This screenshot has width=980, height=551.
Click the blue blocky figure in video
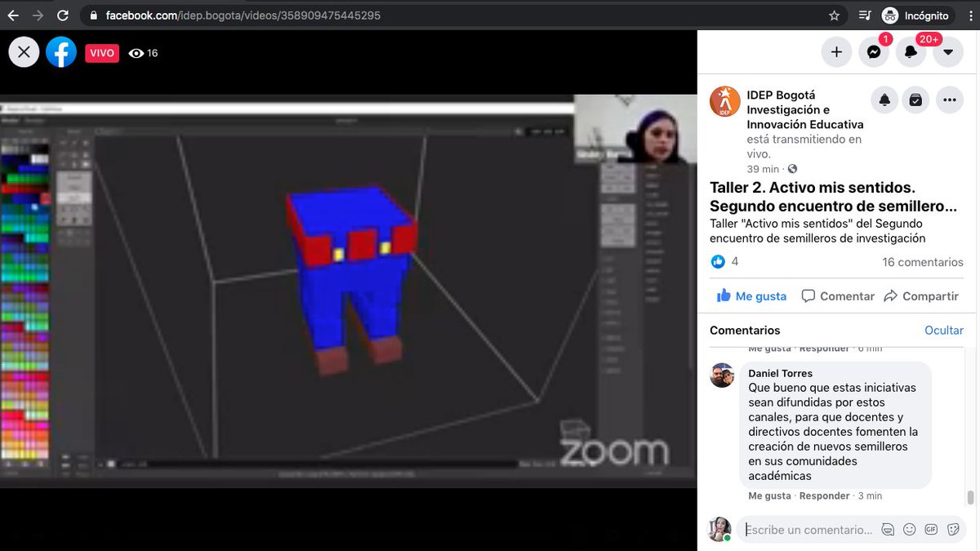351,280
